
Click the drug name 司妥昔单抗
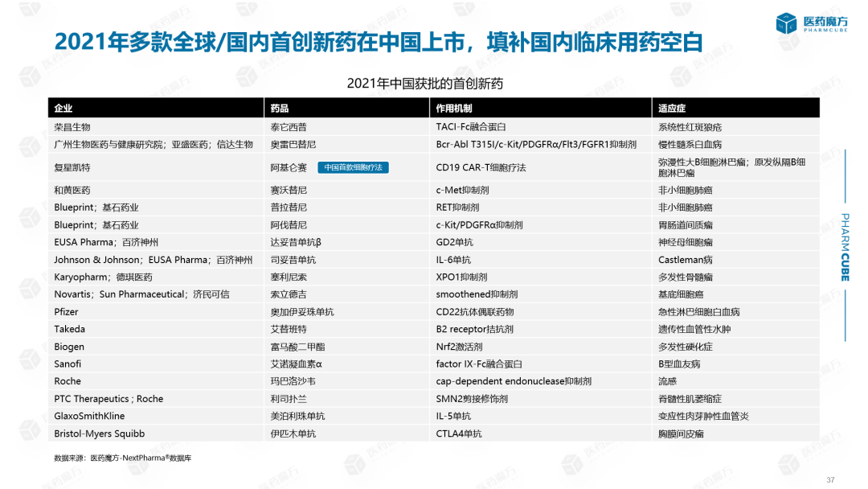click(293, 260)
